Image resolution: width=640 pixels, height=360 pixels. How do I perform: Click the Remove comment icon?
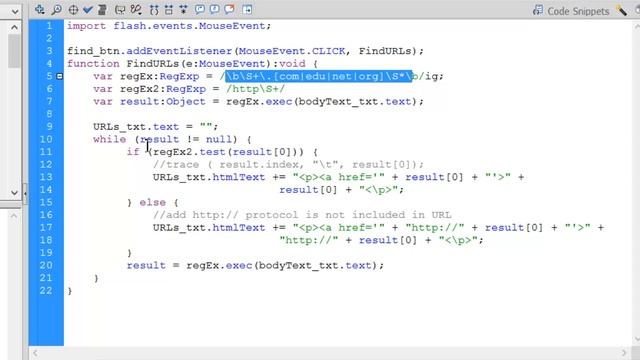229,9
